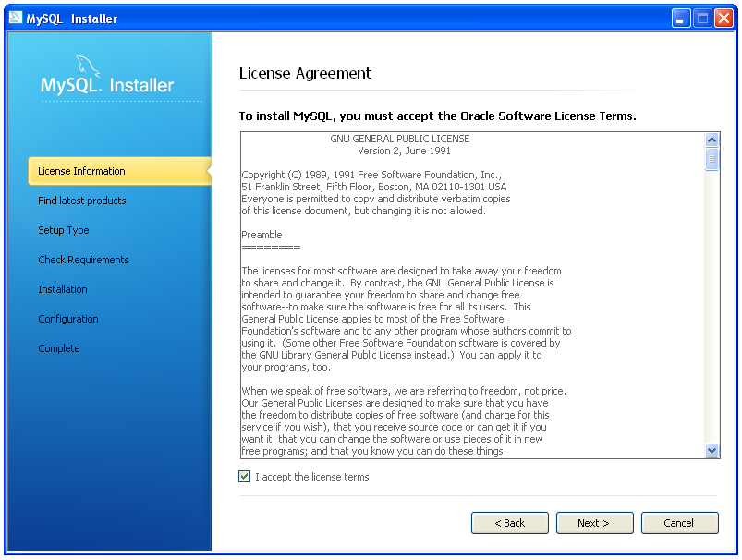Screen dimensions: 742x560
Task: Select Installation step in sidebar
Action: pyautogui.click(x=63, y=289)
